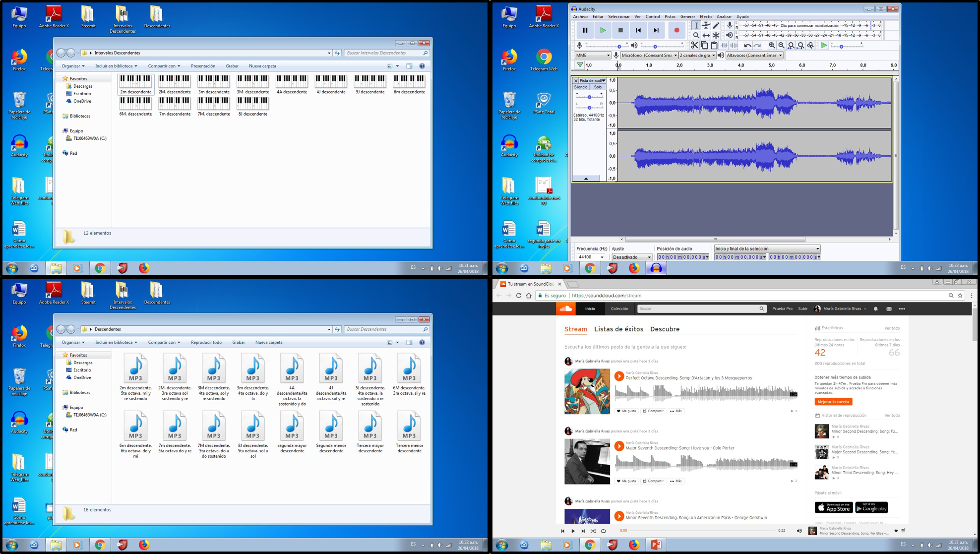The height and width of the screenshot is (554, 980).
Task: Click the Mejorar la cuenta button
Action: 833,402
